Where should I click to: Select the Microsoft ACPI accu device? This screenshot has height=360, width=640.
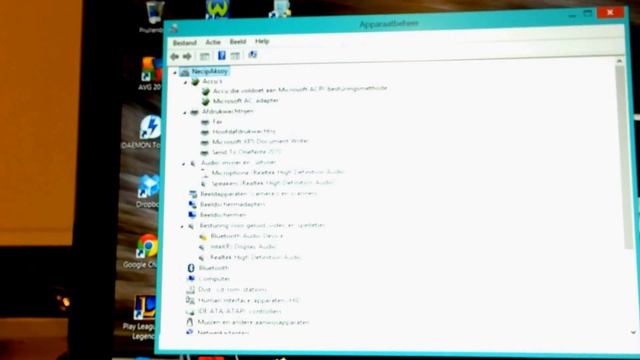(300, 89)
